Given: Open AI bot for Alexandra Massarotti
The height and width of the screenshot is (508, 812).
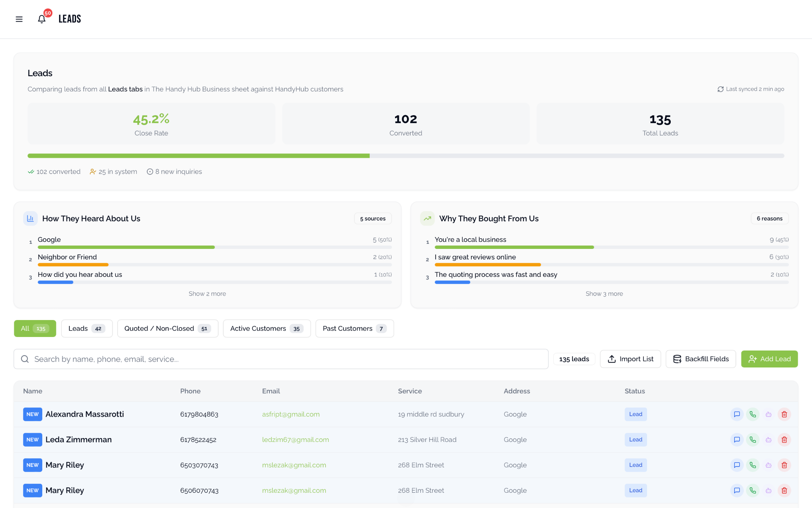Looking at the screenshot, I should [768, 414].
